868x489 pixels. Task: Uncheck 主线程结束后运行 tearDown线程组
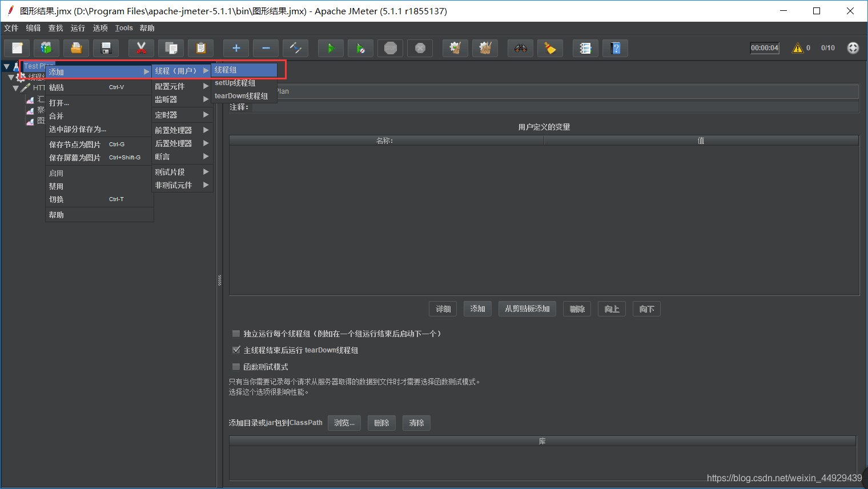click(236, 350)
